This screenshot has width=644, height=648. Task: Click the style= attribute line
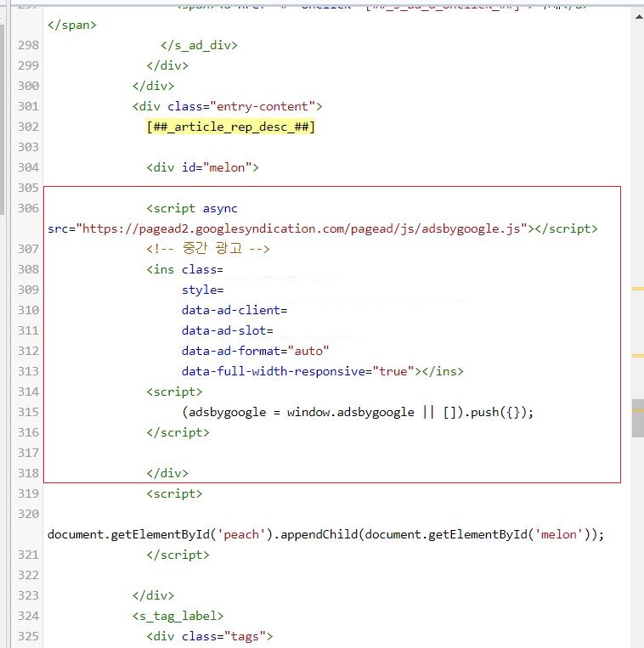(202, 290)
